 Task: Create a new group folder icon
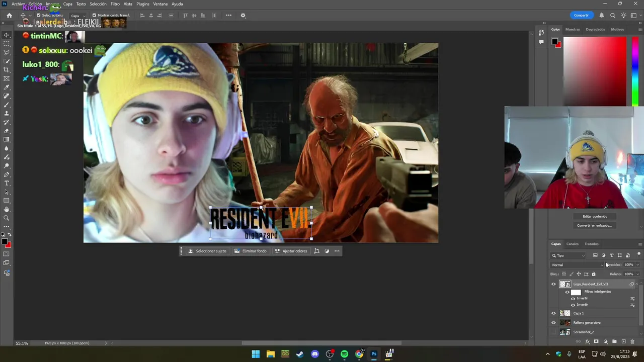(614, 341)
